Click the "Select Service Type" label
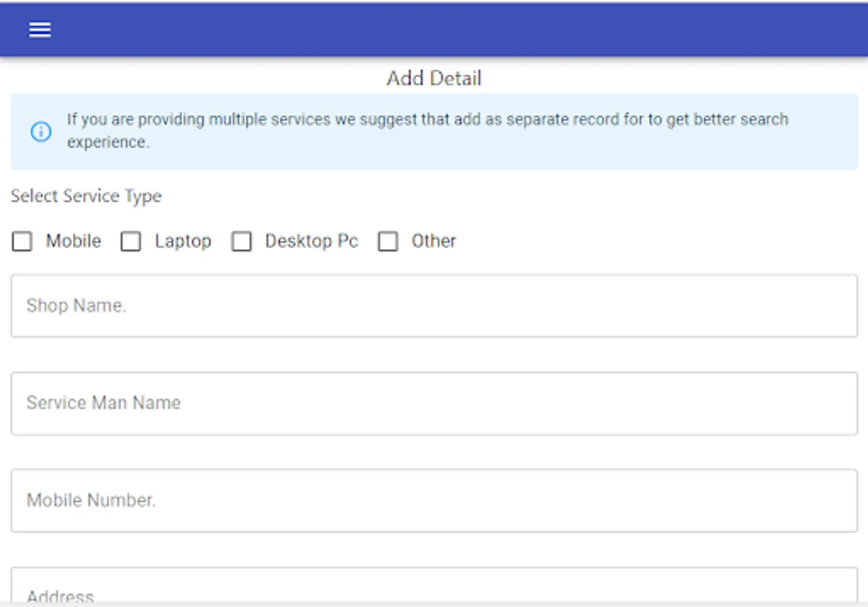Viewport: 868px width, 607px height. click(86, 196)
